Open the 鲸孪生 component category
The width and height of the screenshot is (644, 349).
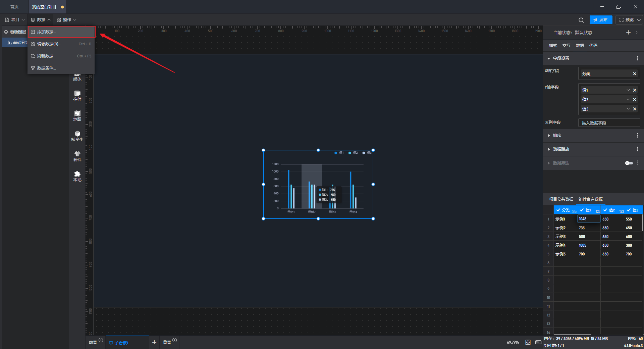point(77,136)
